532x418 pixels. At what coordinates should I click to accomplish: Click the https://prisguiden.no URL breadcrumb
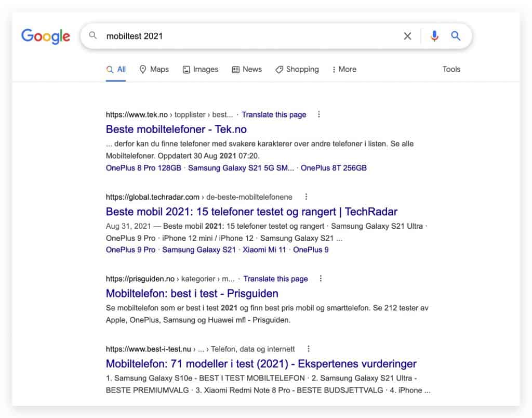(140, 279)
